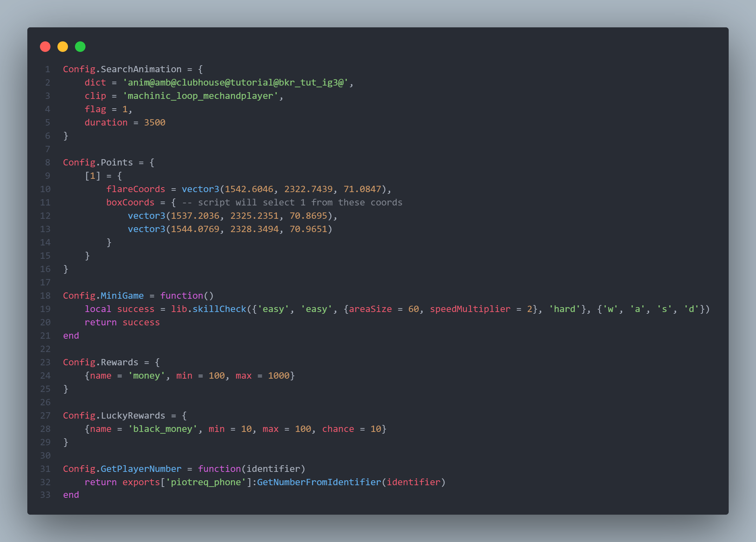Viewport: 756px width, 542px height.
Task: Click the 'black_money' string
Action: point(163,429)
